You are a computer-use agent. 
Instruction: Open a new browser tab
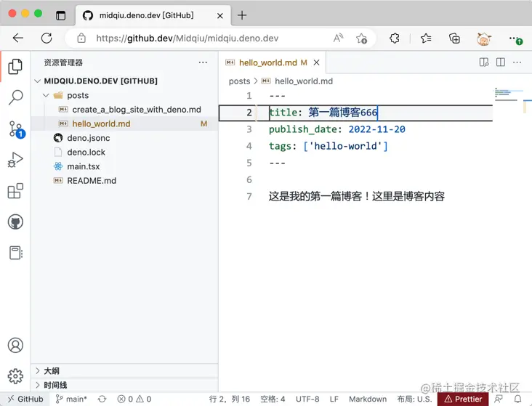[242, 15]
